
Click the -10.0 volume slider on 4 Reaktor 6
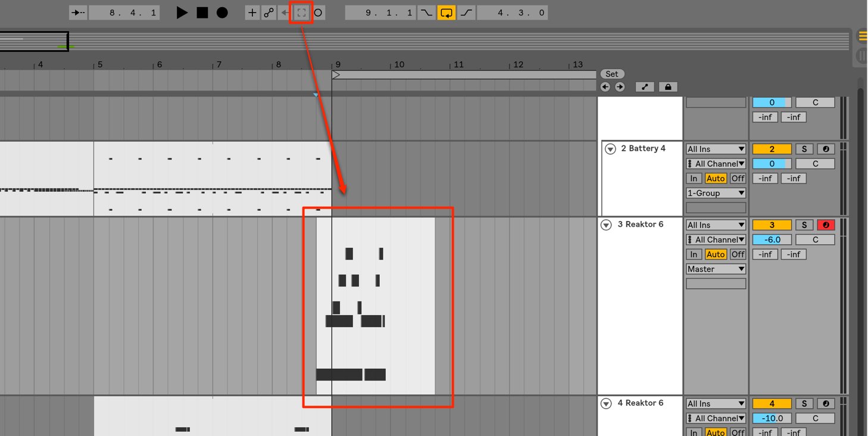coord(772,418)
